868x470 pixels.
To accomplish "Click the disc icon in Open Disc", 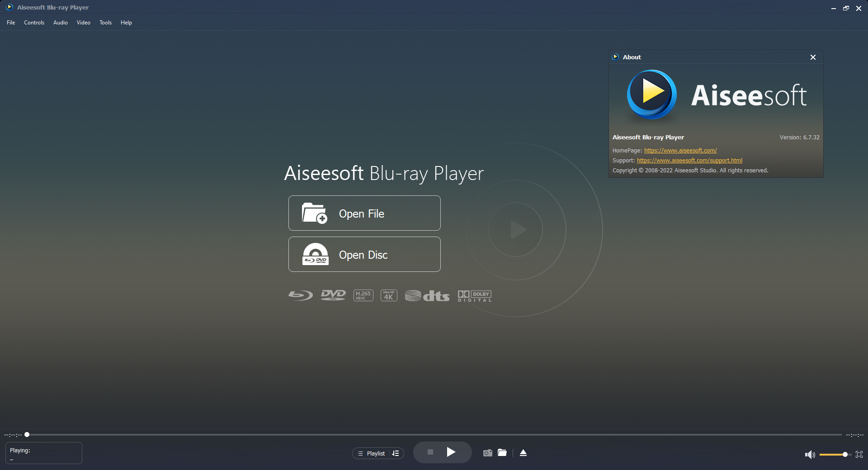I will (315, 254).
